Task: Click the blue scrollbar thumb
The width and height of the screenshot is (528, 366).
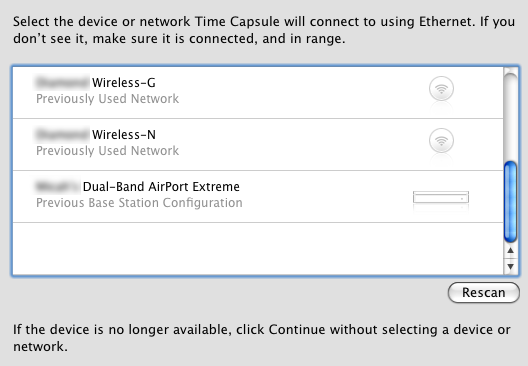Action: [510, 202]
